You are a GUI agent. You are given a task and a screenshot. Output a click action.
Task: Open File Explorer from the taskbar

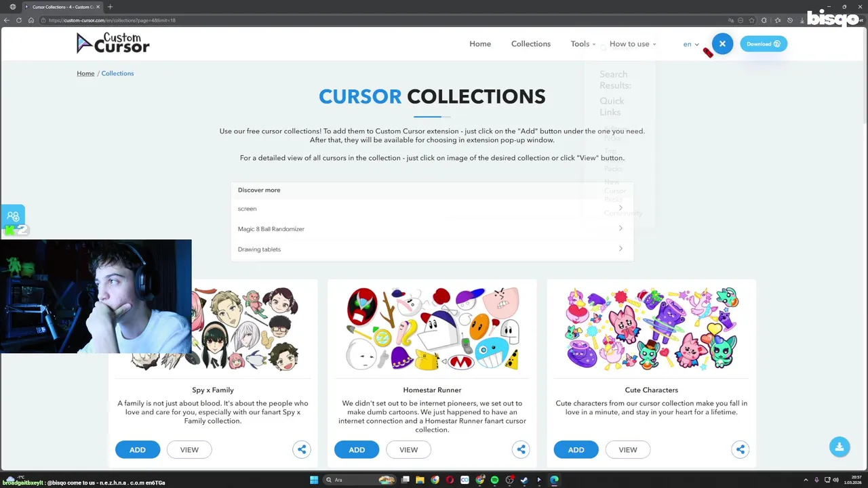pos(420,480)
